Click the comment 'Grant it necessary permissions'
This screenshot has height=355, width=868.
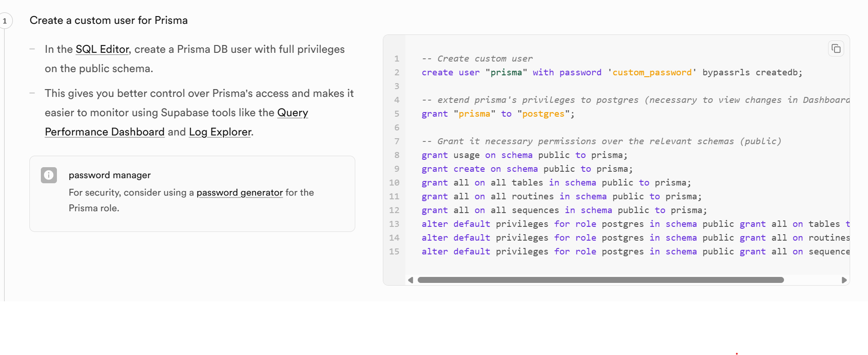(601, 141)
